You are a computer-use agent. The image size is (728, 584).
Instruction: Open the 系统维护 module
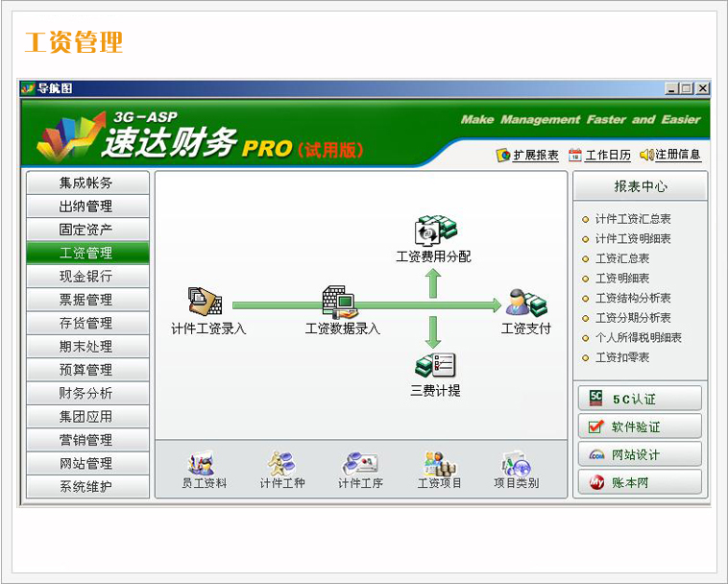pos(87,487)
